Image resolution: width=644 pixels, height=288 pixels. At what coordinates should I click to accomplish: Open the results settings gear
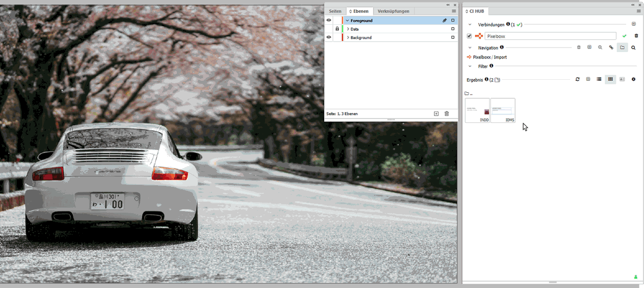click(633, 79)
